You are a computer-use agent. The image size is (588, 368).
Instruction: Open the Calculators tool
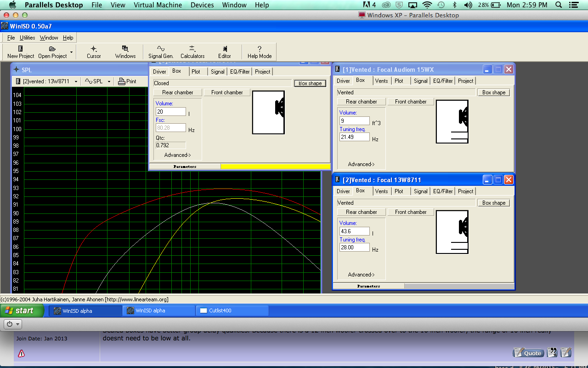click(x=192, y=52)
